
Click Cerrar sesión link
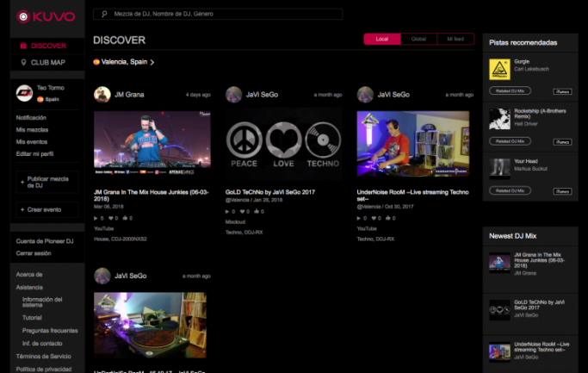point(34,253)
